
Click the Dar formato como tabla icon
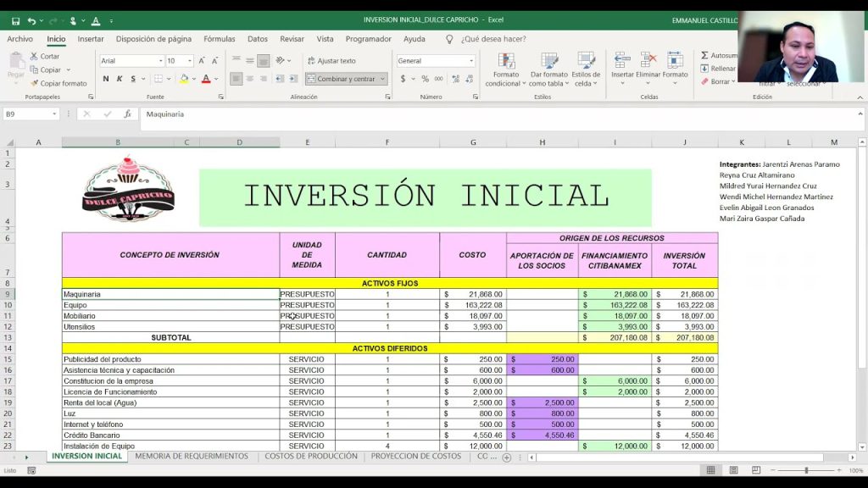[x=548, y=62]
